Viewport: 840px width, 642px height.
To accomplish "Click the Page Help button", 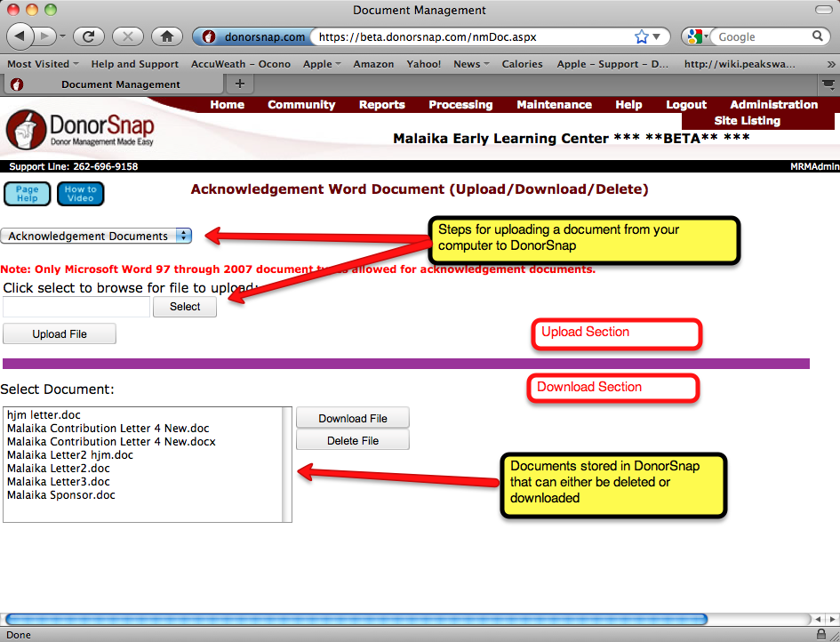I will [x=27, y=194].
